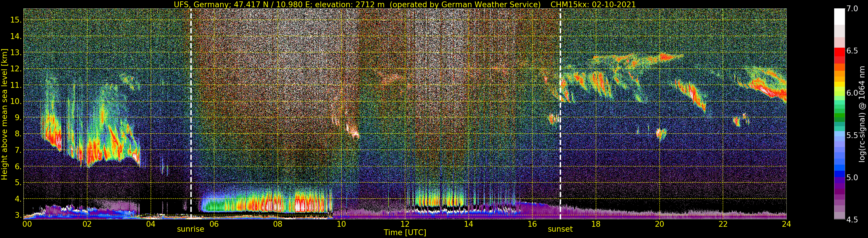The image size is (868, 238).
Task: Click the 'Time [UTC]' axis label
Action: [x=405, y=233]
